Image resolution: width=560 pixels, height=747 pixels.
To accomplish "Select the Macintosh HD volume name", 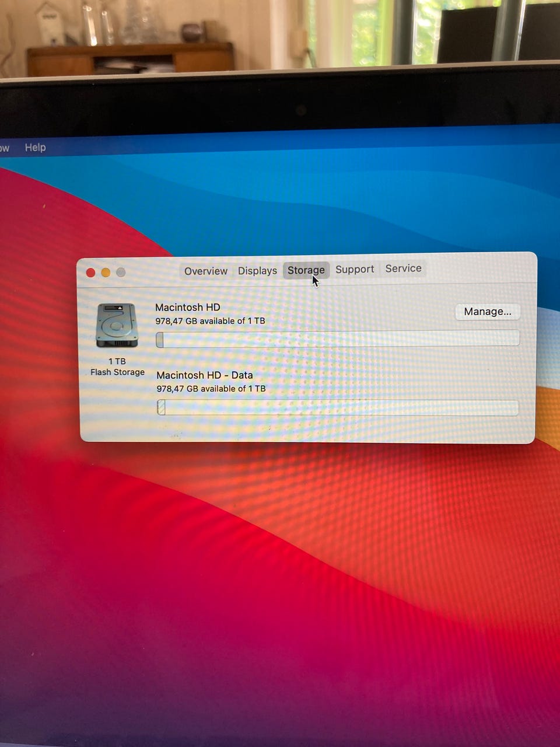I will 188,307.
